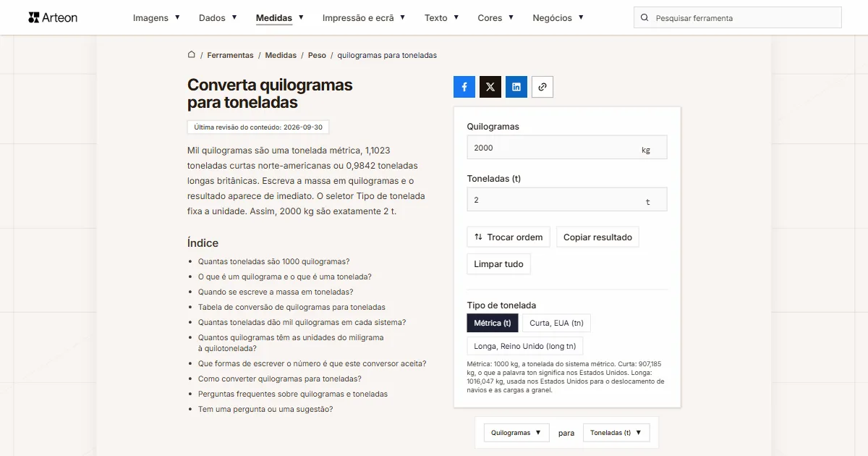
Task: Open the Quilogramas source unit dropdown
Action: tap(516, 433)
